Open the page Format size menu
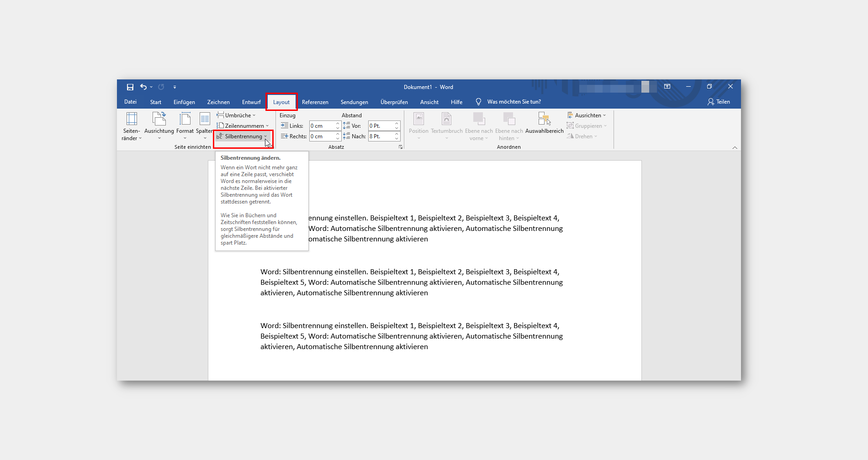The image size is (868, 460). tap(185, 126)
